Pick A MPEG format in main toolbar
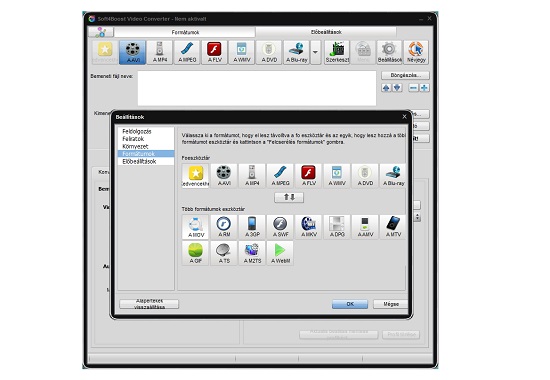 [x=187, y=52]
